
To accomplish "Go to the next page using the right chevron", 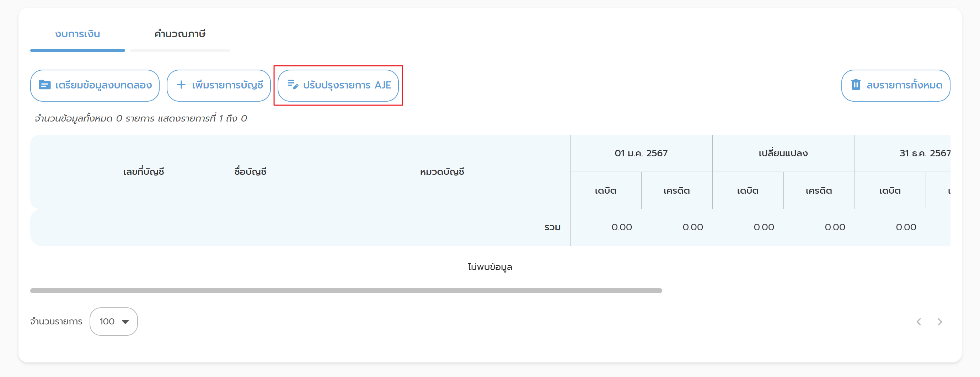I will click(x=940, y=322).
